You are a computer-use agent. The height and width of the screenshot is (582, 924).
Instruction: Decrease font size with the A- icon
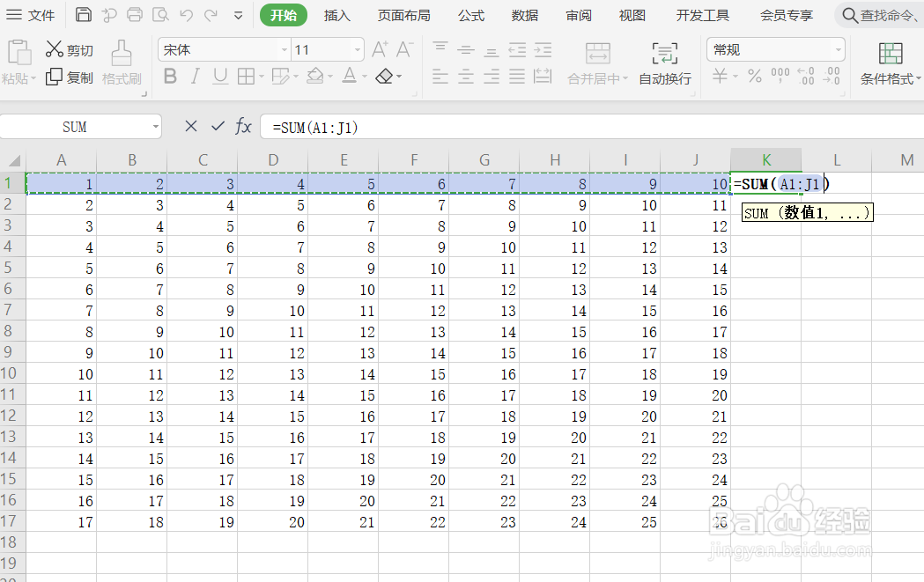click(x=405, y=49)
